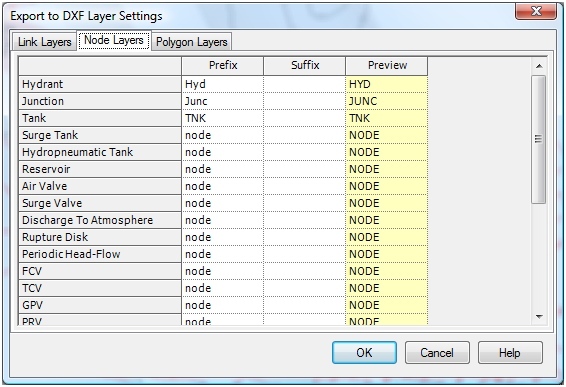Select the Hydropneumatic Tank row header

click(x=100, y=152)
